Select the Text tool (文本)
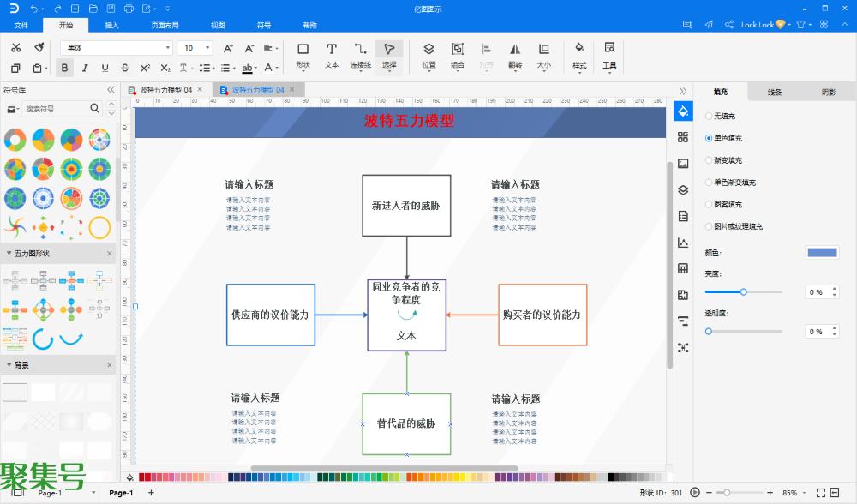 tap(332, 55)
